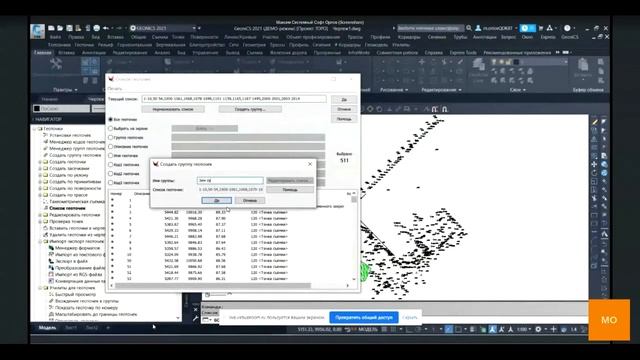The image size is (640, 360).
Task: Switch to the Аннотации ribbon tab
Action: 93,53
